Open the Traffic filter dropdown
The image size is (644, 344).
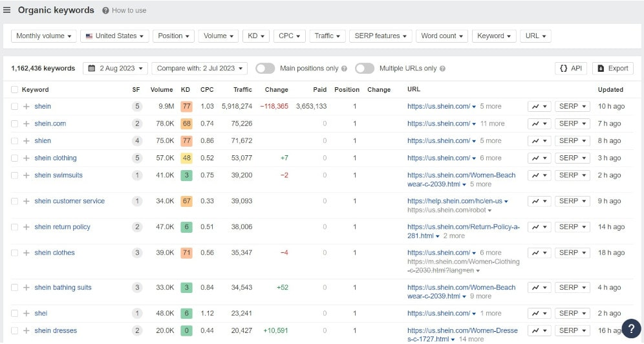point(327,36)
